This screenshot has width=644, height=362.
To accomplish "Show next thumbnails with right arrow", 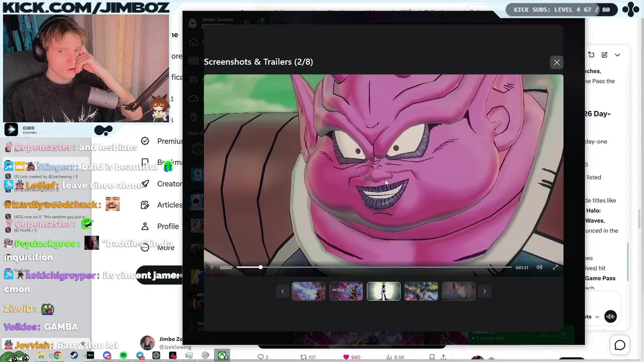I will [x=485, y=291].
